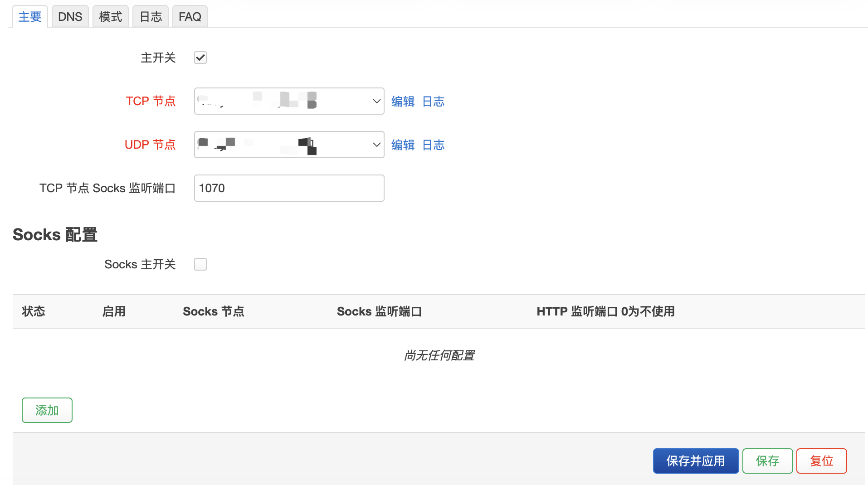
Task: Expand the TCP 节点 dropdown
Action: click(289, 101)
